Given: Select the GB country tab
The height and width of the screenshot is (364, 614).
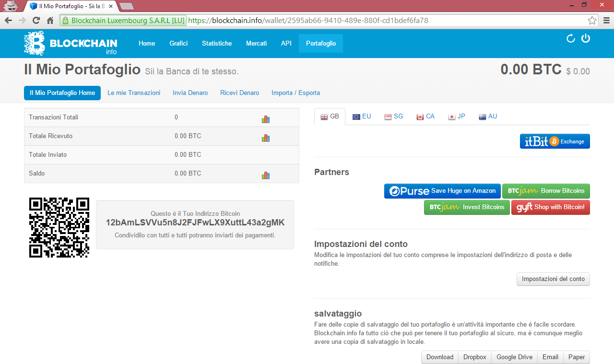Looking at the screenshot, I should point(330,117).
